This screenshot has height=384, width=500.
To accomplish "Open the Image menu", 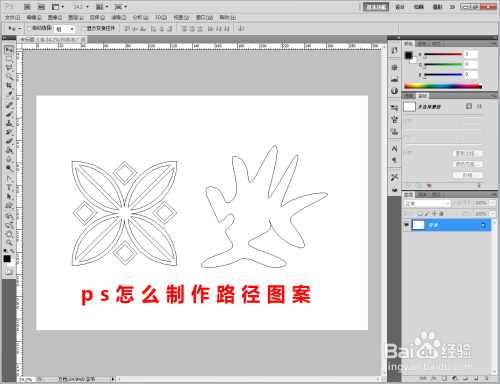I will pos(55,17).
